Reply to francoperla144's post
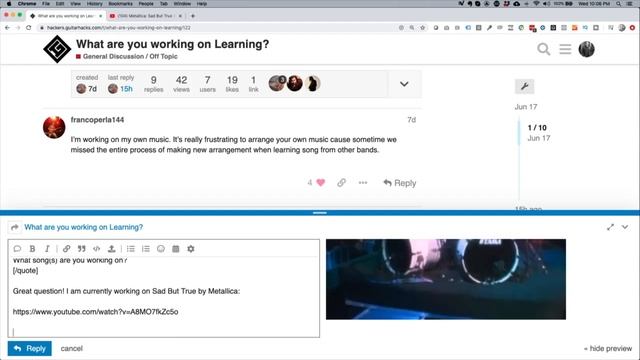This screenshot has height=360, width=640. pyautogui.click(x=400, y=183)
